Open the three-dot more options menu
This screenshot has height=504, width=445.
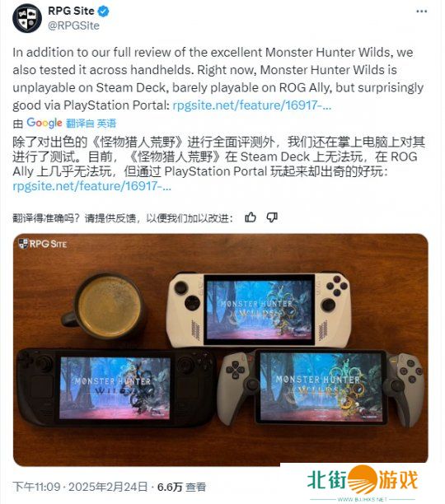422,12
